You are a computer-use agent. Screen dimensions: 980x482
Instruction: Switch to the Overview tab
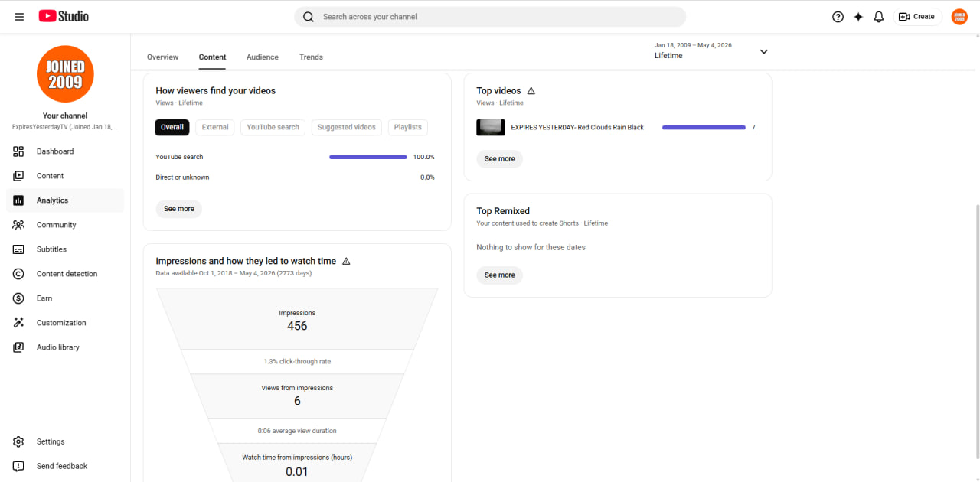162,57
